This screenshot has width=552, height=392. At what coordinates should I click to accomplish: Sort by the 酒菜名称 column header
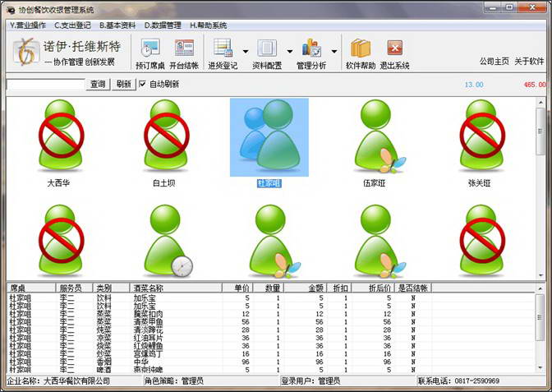tap(176, 288)
